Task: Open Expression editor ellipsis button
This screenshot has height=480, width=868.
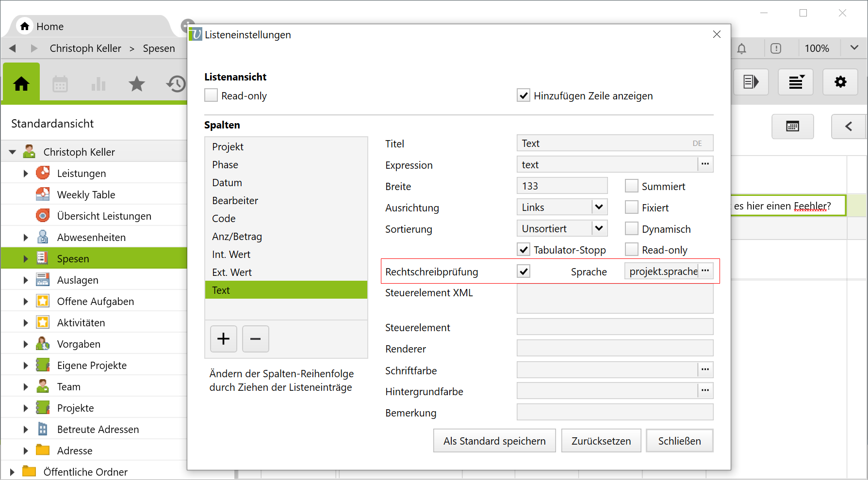Action: click(x=705, y=164)
